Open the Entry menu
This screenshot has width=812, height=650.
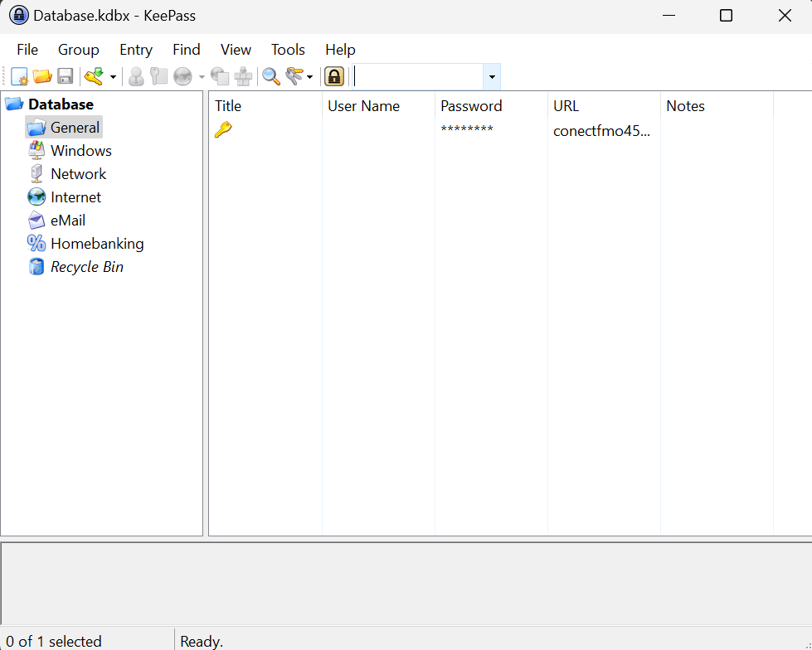click(x=136, y=50)
